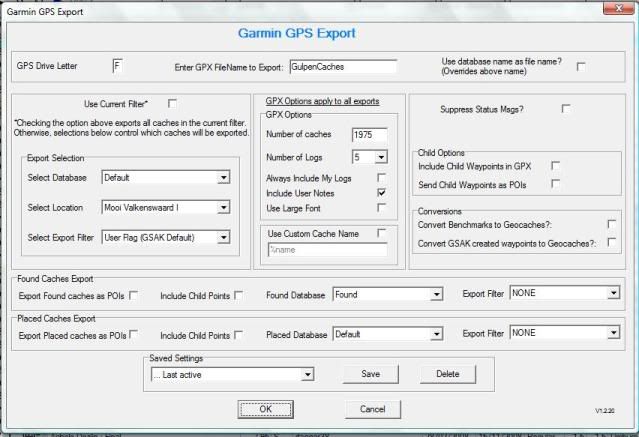Expand the Select Location dropdown
This screenshot has height=437, width=639.
coord(222,208)
